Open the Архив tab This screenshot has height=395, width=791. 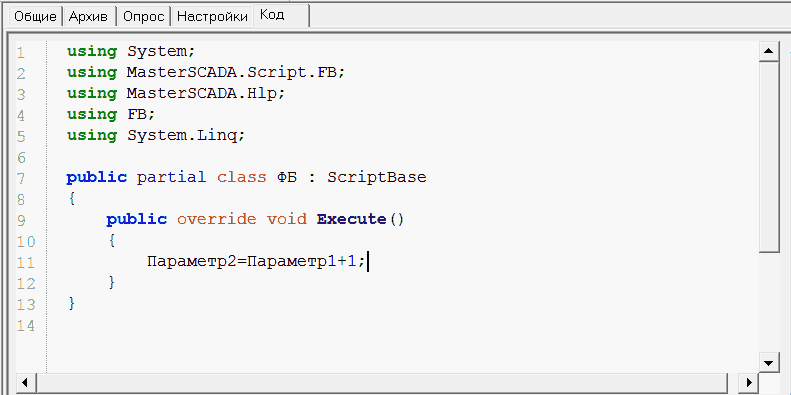88,17
